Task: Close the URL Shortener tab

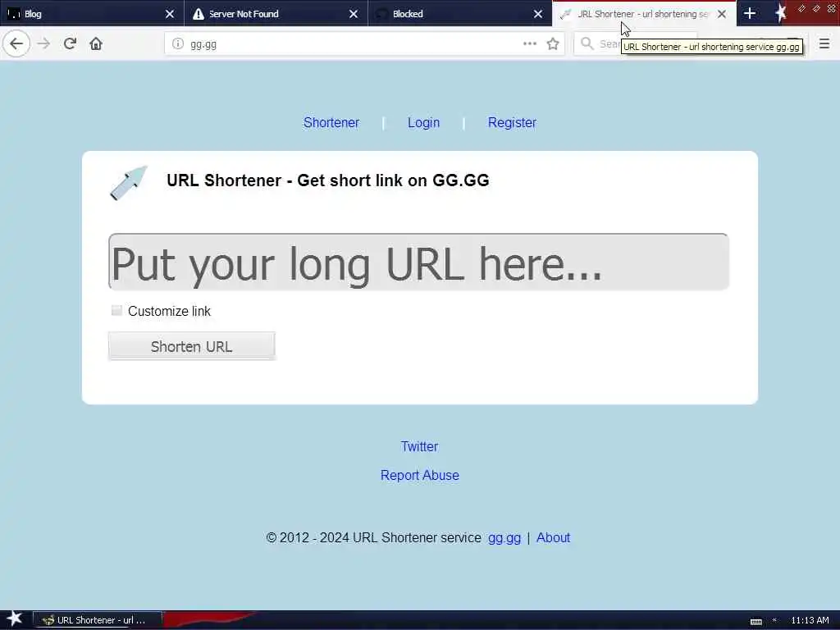Action: tap(722, 14)
